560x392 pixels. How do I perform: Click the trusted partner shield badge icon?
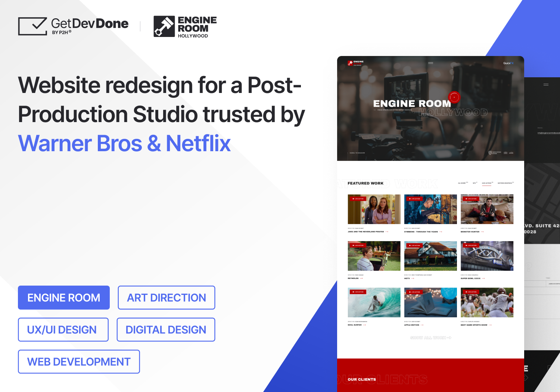coord(490,153)
